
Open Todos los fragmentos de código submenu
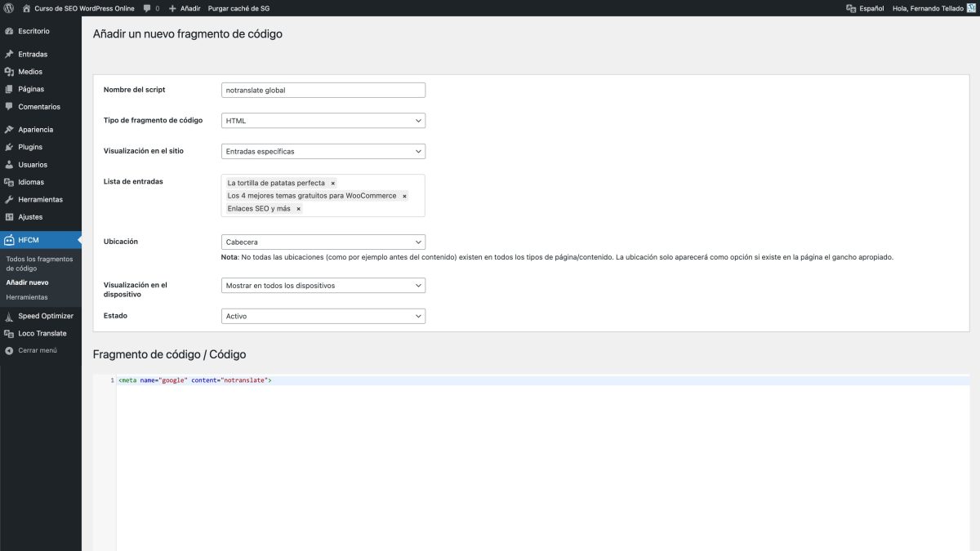click(x=38, y=263)
